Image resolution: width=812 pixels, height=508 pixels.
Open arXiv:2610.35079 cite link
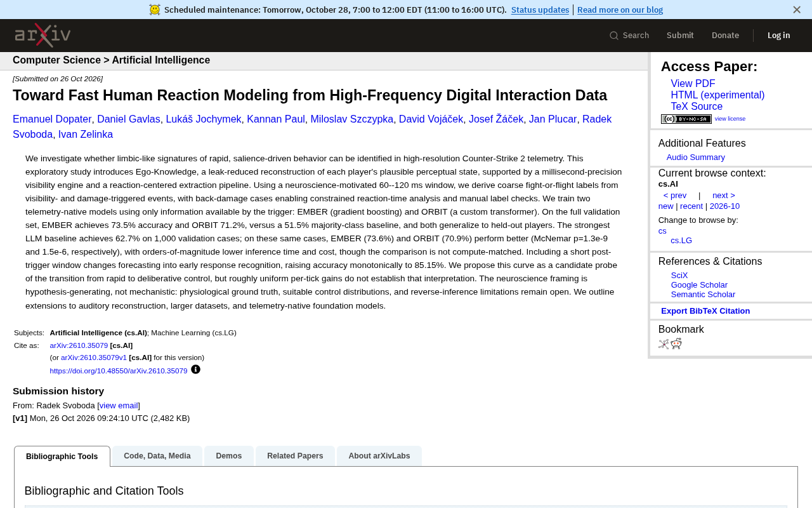point(79,345)
